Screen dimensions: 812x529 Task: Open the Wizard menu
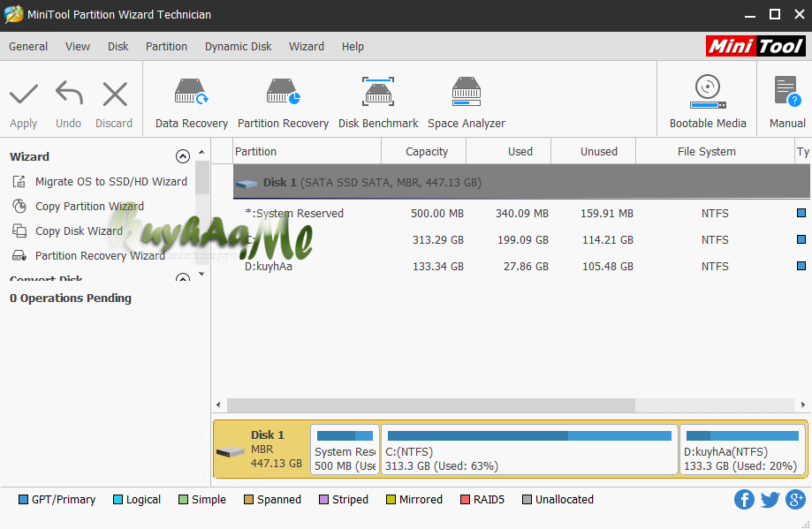click(x=307, y=47)
